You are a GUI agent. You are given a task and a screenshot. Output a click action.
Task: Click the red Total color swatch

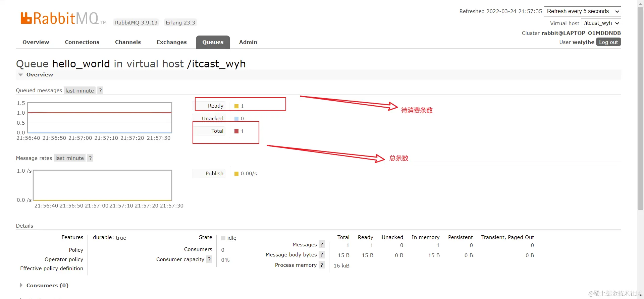tap(236, 131)
